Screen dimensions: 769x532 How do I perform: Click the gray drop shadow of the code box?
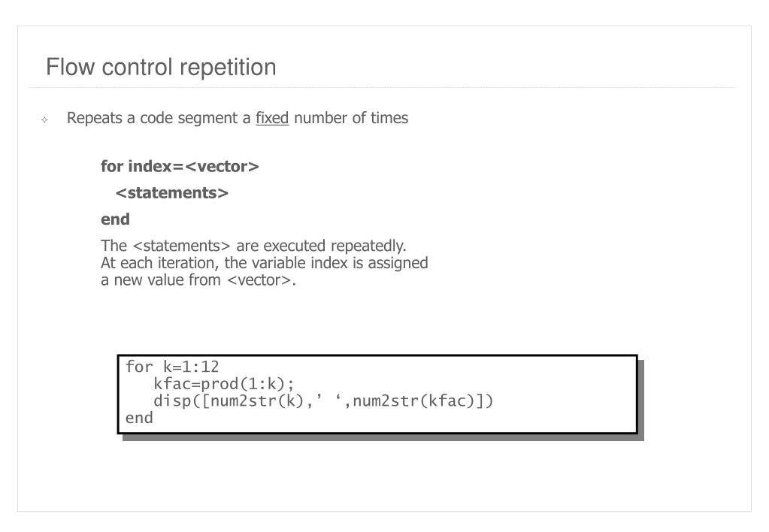coord(383,437)
